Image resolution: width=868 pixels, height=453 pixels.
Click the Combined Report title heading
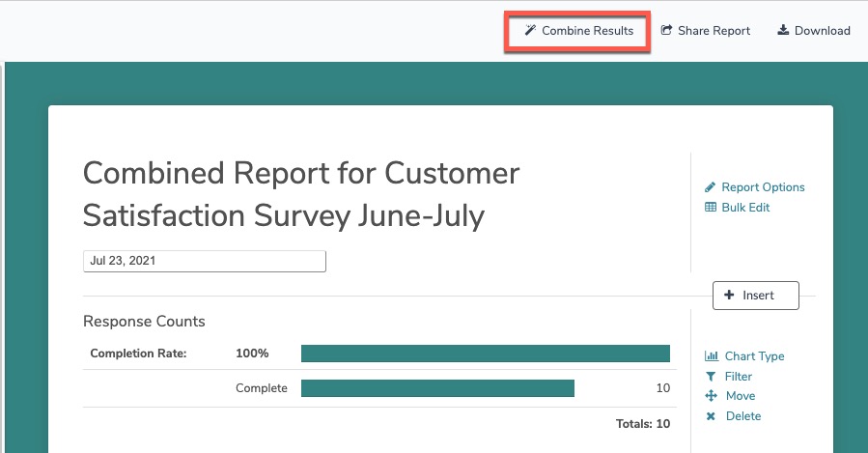pyautogui.click(x=301, y=195)
